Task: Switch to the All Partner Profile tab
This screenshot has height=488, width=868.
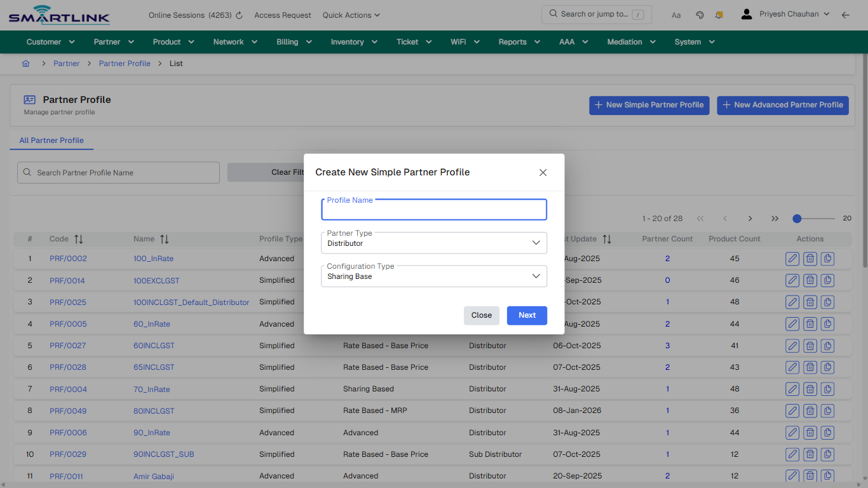Action: click(51, 140)
